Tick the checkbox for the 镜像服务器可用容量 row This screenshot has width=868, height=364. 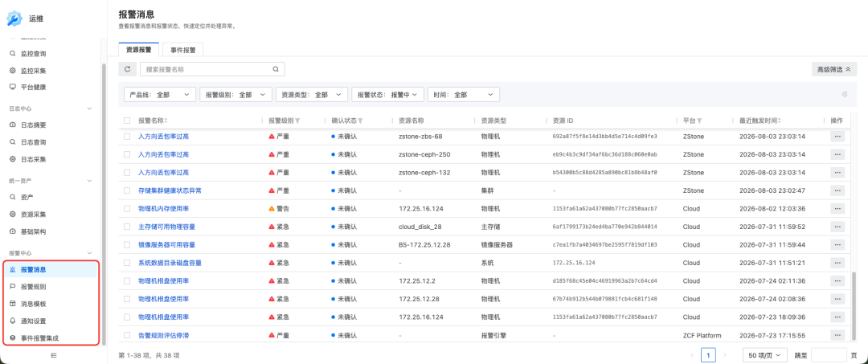(x=127, y=244)
